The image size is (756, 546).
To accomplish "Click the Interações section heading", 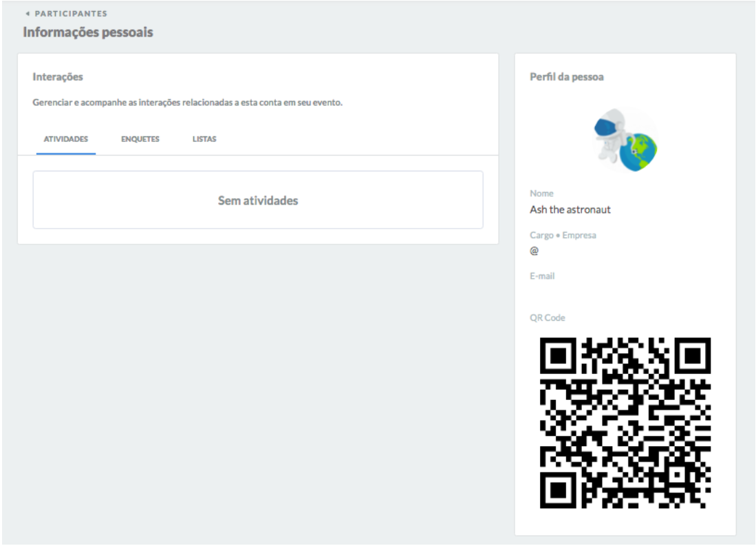I will click(58, 77).
